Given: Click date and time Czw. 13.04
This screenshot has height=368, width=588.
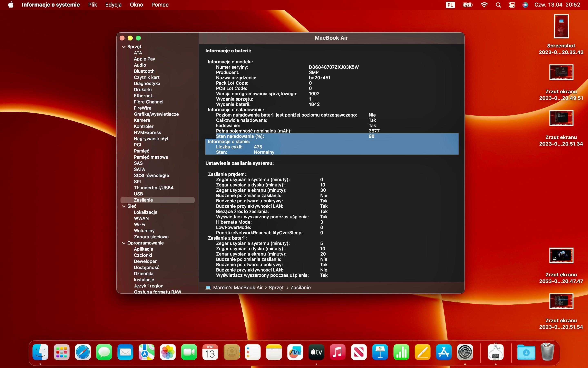Looking at the screenshot, I should (557, 5).
